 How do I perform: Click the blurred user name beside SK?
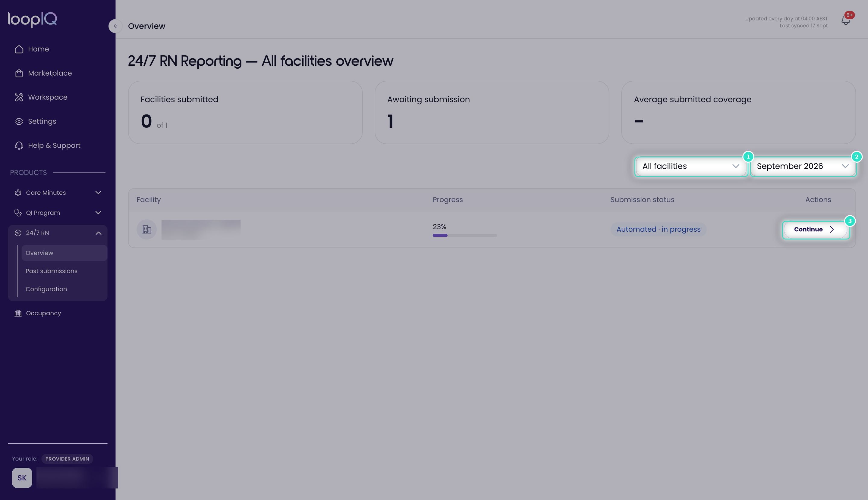[77, 478]
